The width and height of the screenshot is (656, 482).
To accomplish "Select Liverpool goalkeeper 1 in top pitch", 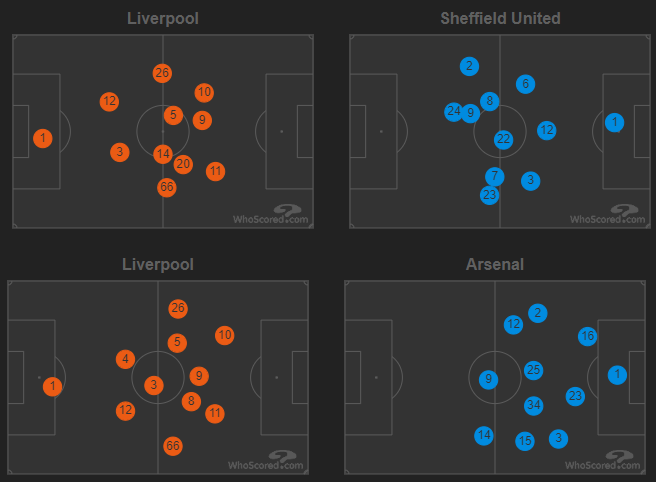I will pos(43,138).
